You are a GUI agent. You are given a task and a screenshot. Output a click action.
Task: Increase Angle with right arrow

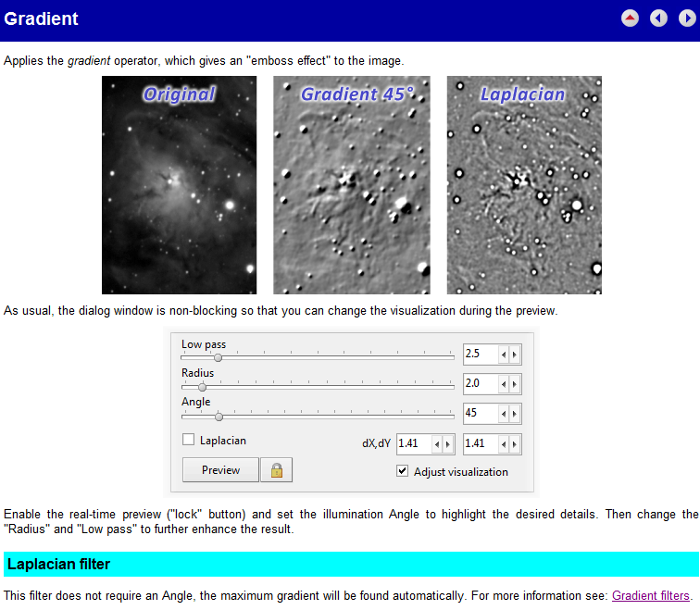515,414
